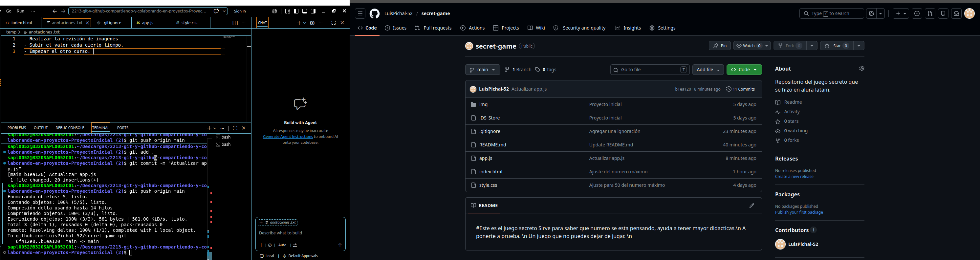Maximize the VS Code chat panel
Screen dimensions: 980x260
pyautogui.click(x=334, y=23)
